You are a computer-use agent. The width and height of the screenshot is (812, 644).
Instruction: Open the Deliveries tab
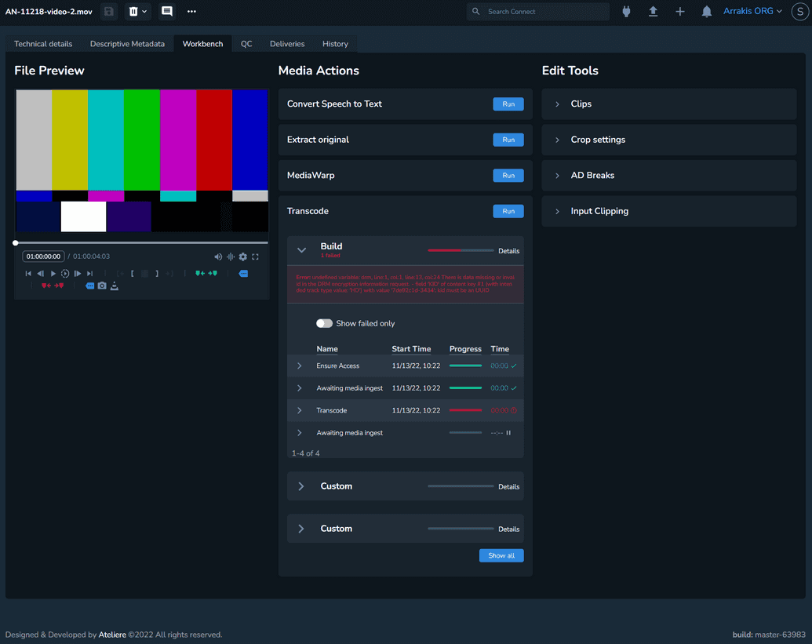coord(287,44)
